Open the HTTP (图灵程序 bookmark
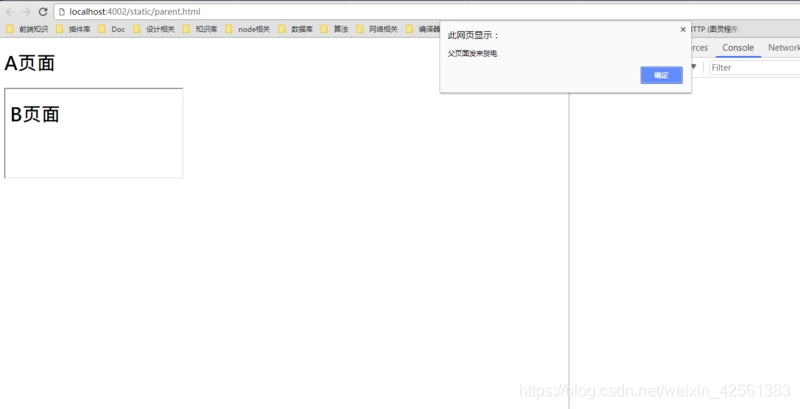800x409 pixels. pyautogui.click(x=714, y=29)
